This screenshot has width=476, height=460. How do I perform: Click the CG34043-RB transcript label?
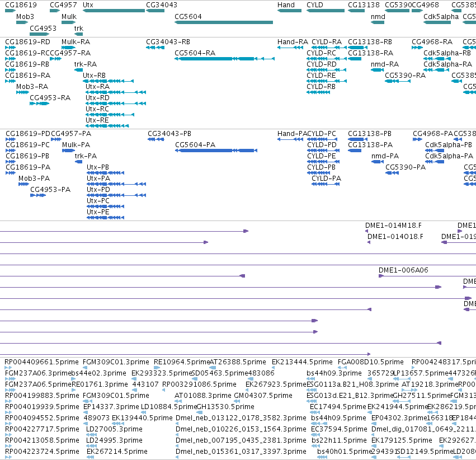168,42
